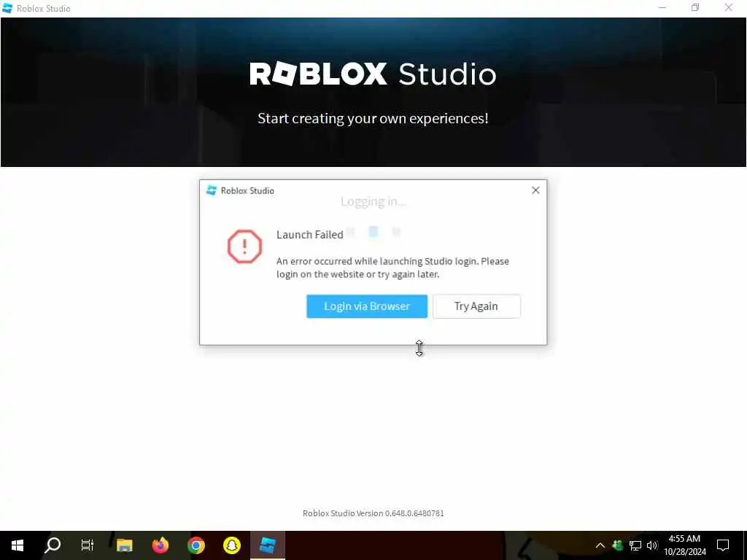Launch Firefox from the taskbar
747x560 pixels.
[160, 545]
